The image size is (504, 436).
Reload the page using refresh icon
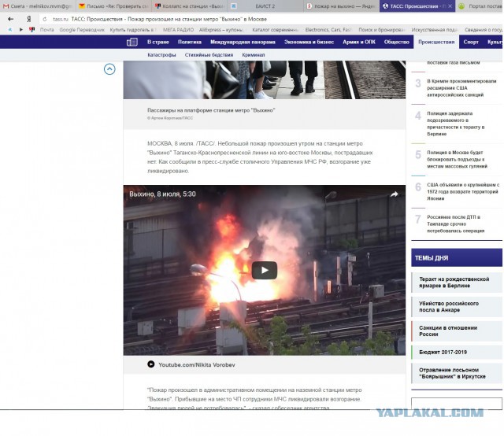45,19
